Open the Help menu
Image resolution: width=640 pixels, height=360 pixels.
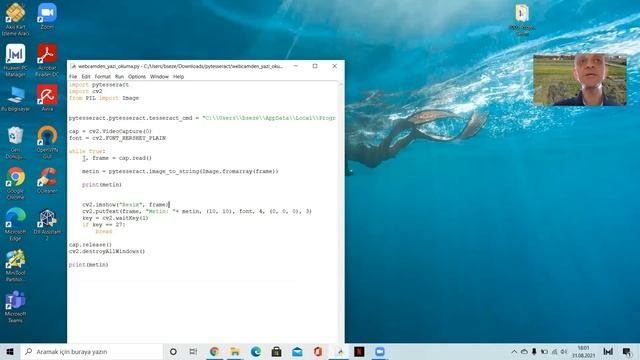178,76
